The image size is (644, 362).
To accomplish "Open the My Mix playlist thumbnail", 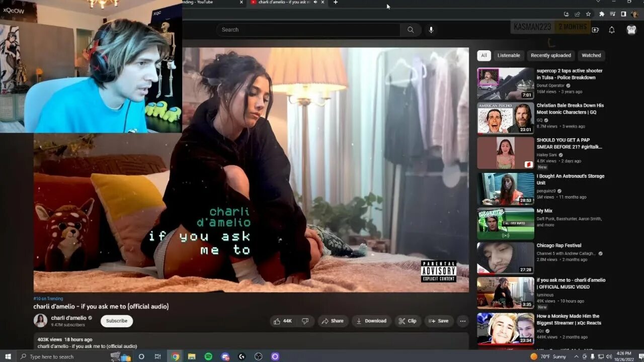I will [x=506, y=224].
